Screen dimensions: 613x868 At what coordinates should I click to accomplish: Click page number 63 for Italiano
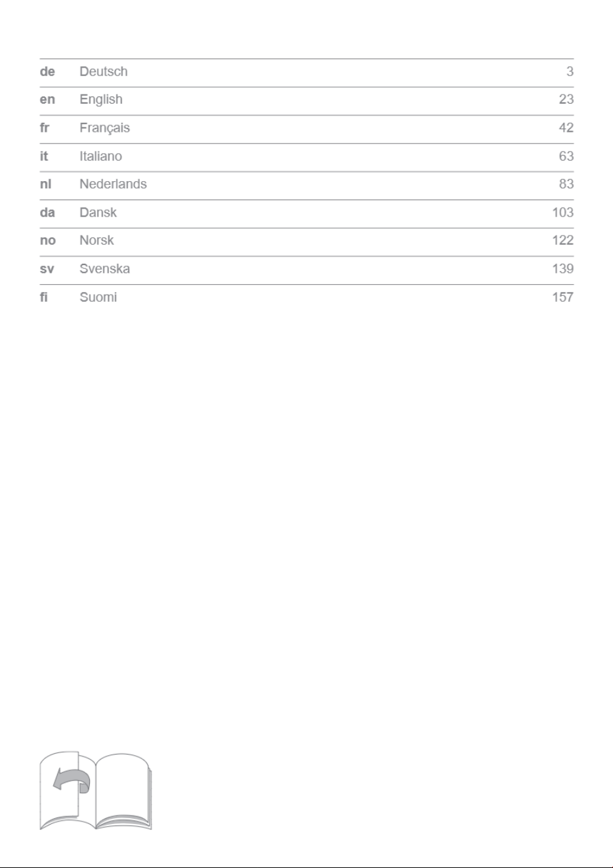click(x=566, y=156)
